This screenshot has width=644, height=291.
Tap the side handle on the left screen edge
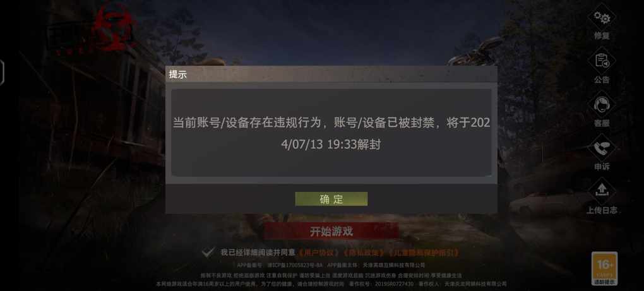click(2, 73)
